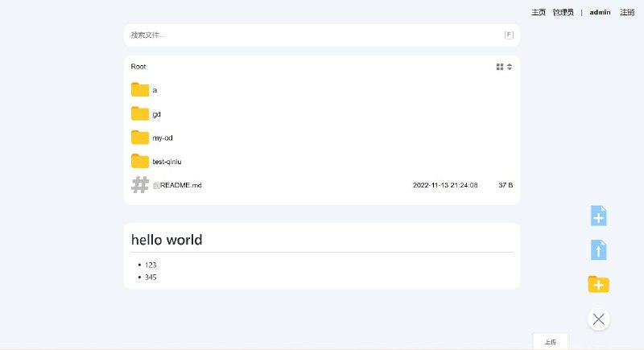Click 注销 to log out
Image resolution: width=644 pixels, height=350 pixels.
627,12
